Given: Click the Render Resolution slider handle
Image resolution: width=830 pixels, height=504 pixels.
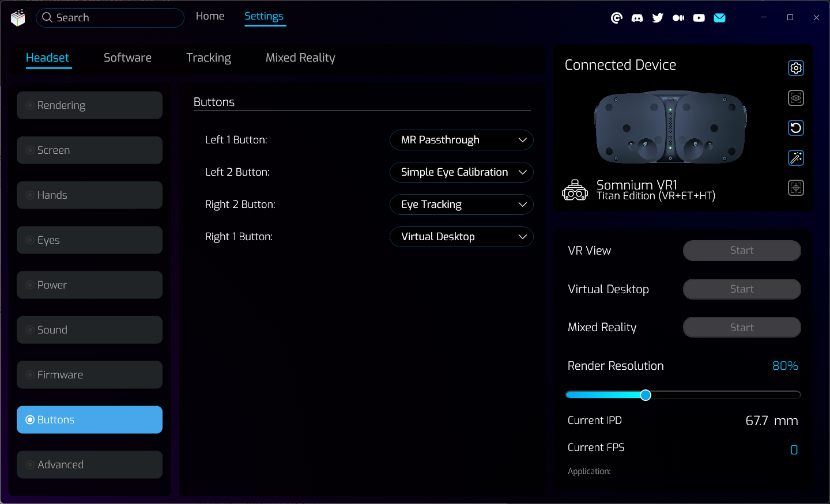Looking at the screenshot, I should coord(646,395).
